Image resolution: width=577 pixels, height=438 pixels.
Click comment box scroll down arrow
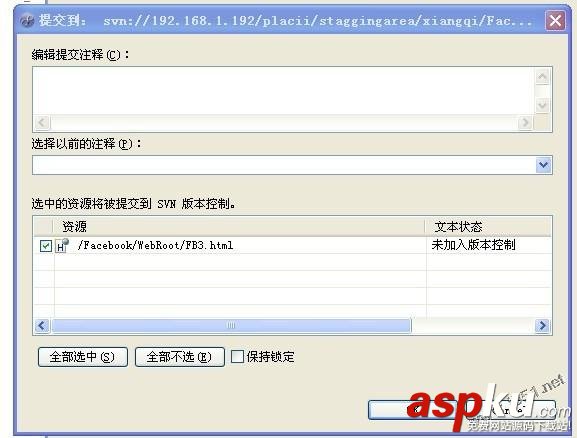(x=542, y=106)
